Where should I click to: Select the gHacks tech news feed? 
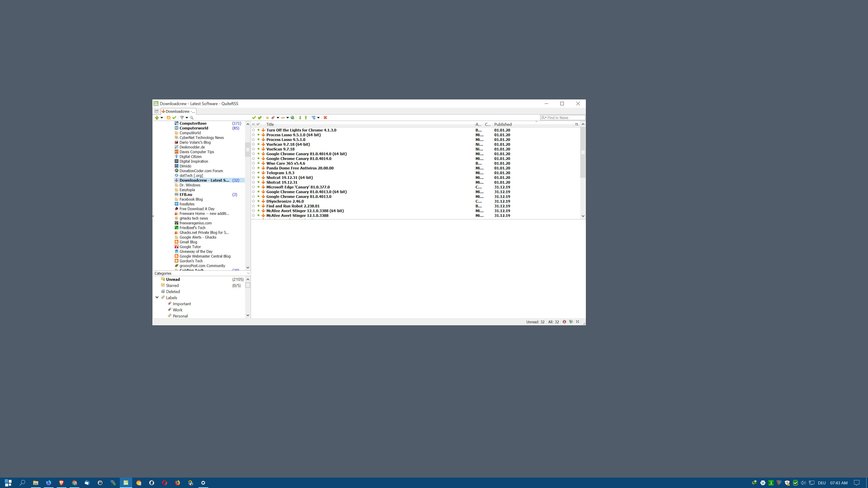193,218
